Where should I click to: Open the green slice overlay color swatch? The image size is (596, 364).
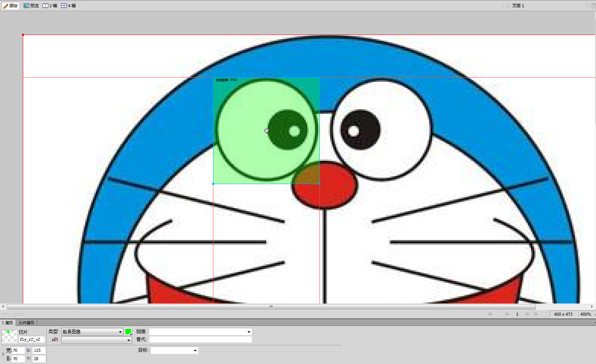tap(128, 332)
